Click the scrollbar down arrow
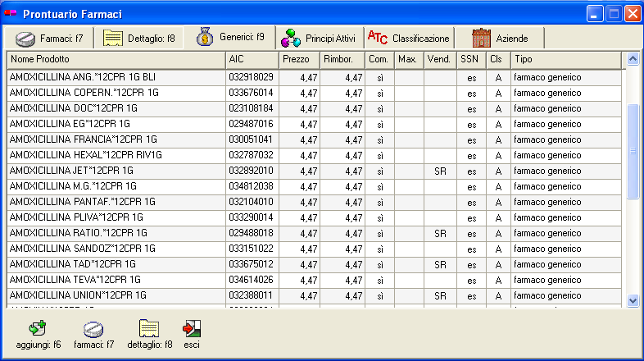The image size is (644, 361). [x=632, y=301]
